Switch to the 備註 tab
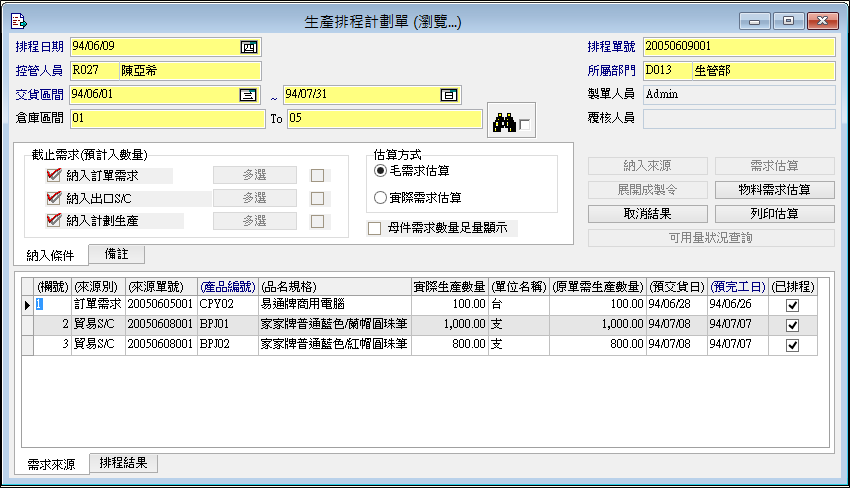The width and height of the screenshot is (850, 488). tap(117, 254)
